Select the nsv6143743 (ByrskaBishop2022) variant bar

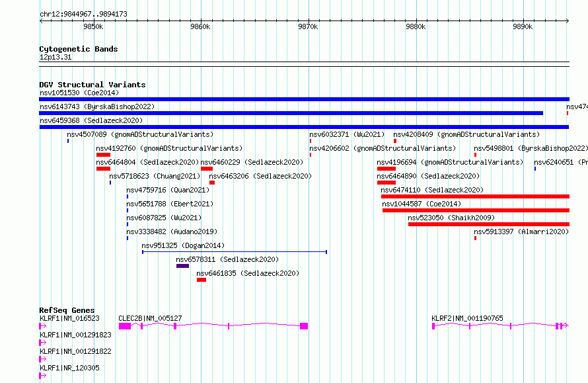pos(291,113)
